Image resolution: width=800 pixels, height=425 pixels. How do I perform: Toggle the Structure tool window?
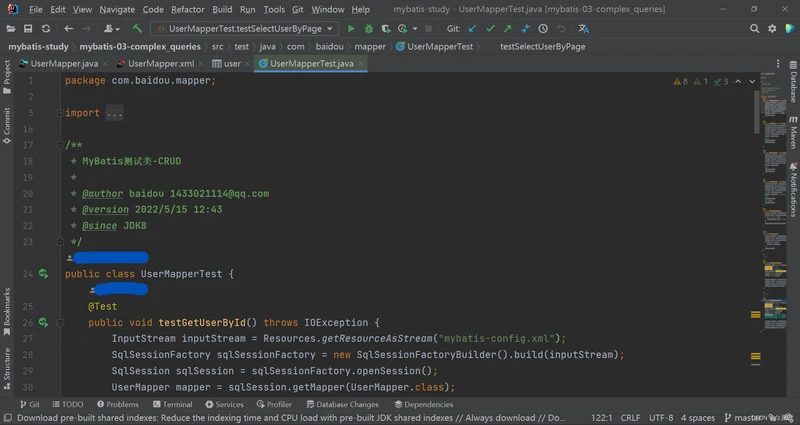point(6,366)
